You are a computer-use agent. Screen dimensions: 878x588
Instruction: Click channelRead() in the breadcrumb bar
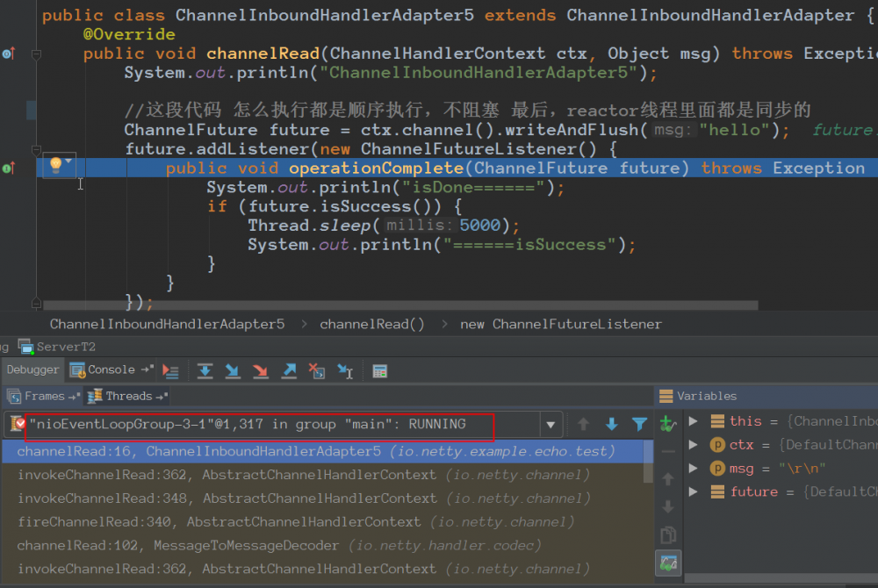(x=371, y=324)
